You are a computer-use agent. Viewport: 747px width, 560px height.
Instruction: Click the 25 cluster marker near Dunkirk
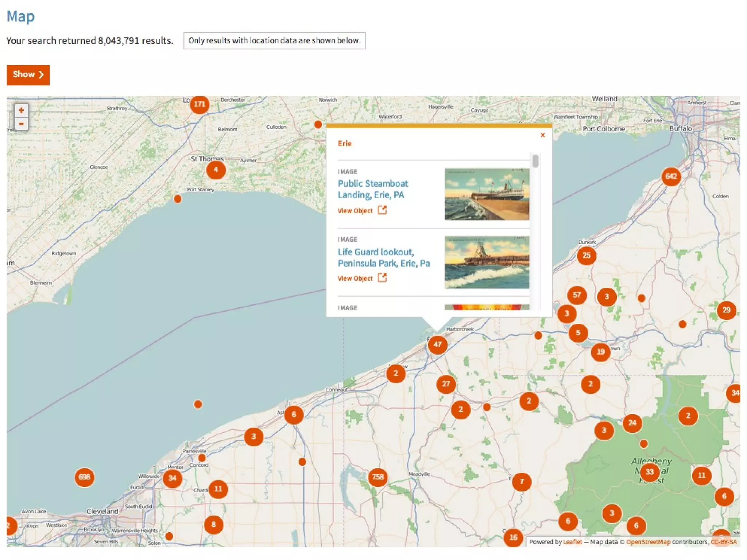[x=586, y=255]
